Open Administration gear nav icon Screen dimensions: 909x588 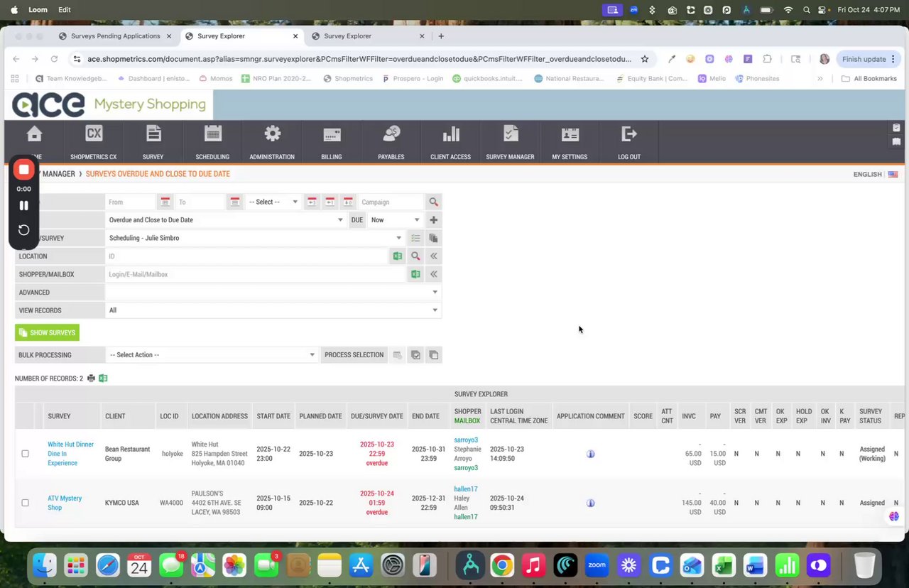(x=272, y=134)
